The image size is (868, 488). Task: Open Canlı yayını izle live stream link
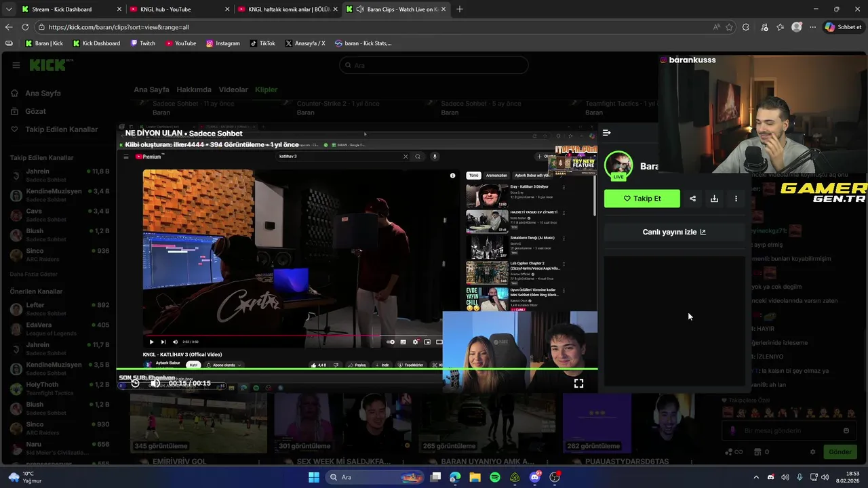click(674, 232)
